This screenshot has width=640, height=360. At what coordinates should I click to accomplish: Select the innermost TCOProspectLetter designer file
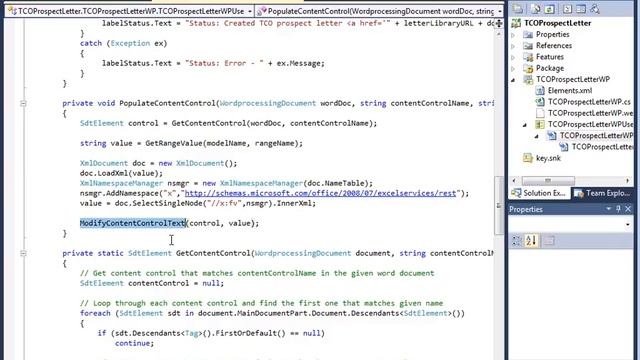coord(602,147)
